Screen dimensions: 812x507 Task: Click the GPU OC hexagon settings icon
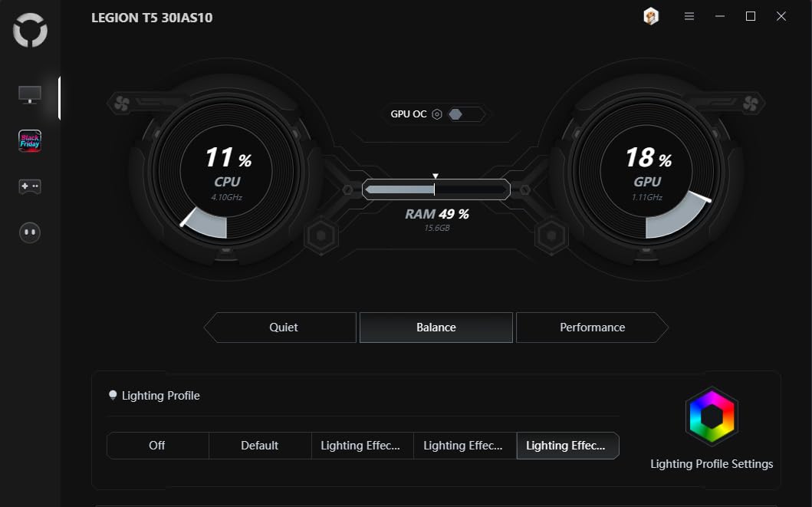437,114
